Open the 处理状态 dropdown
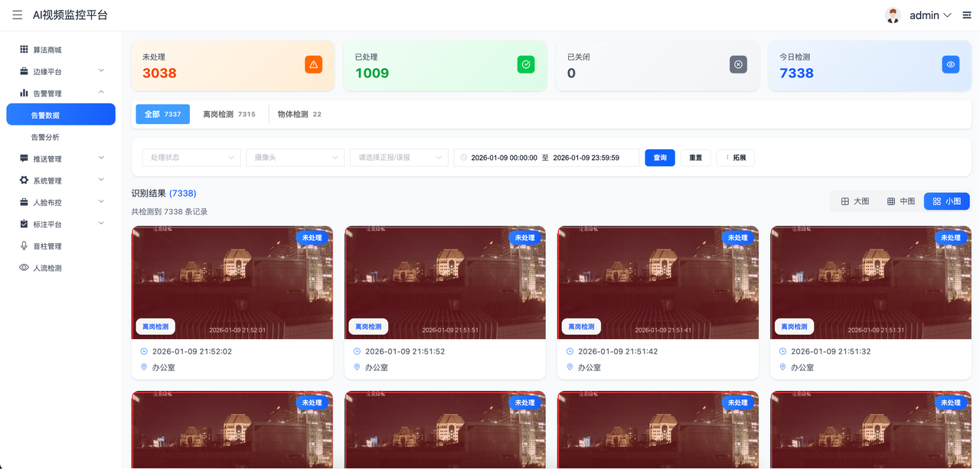The width and height of the screenshot is (980, 469). [x=191, y=158]
